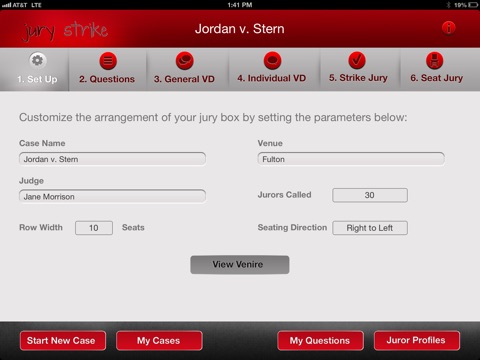
Task: Click the Jurors Called label
Action: click(x=284, y=195)
